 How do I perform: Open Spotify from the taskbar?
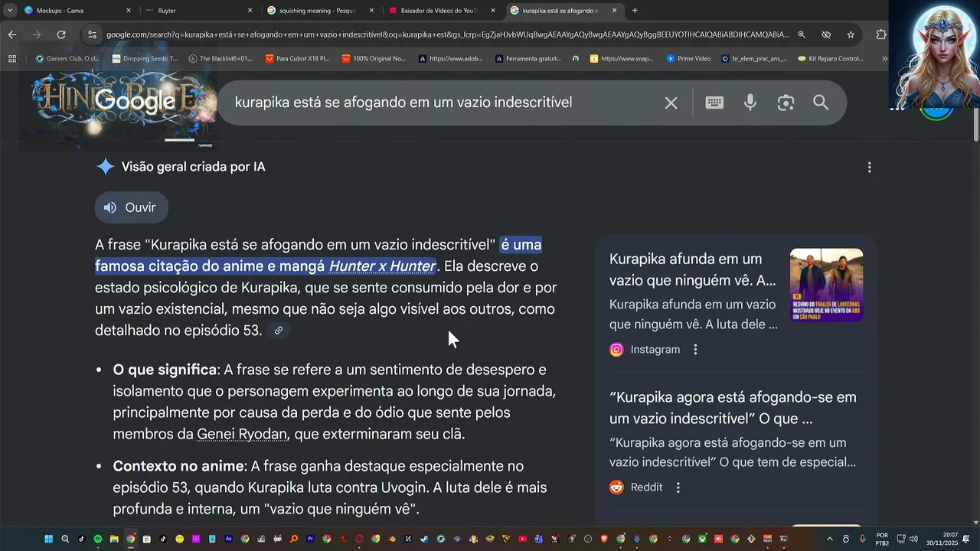(x=98, y=539)
